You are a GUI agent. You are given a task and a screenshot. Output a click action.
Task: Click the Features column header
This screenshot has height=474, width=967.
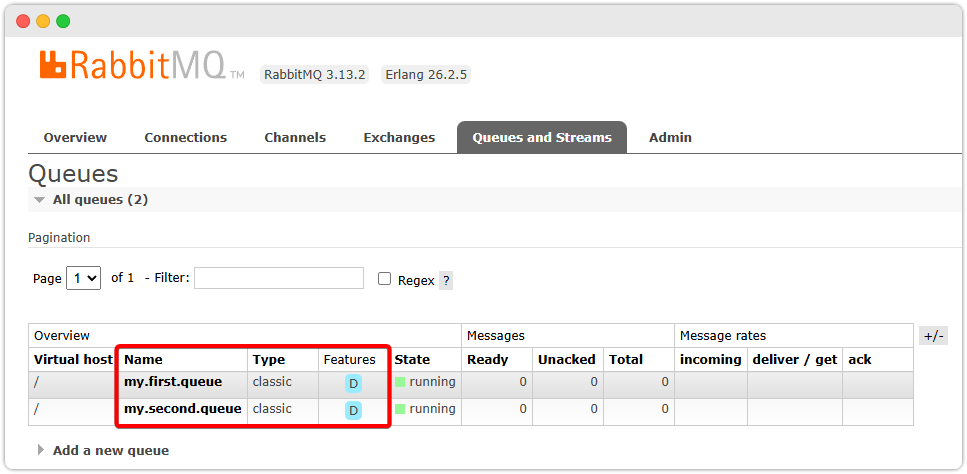click(x=350, y=360)
